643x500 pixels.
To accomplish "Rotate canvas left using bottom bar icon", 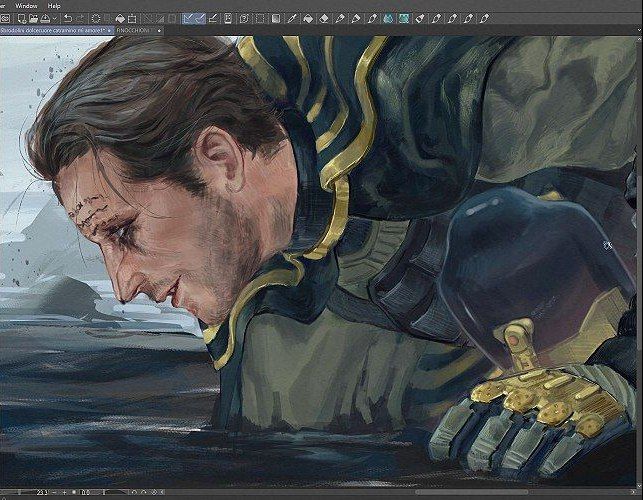I will (x=135, y=492).
